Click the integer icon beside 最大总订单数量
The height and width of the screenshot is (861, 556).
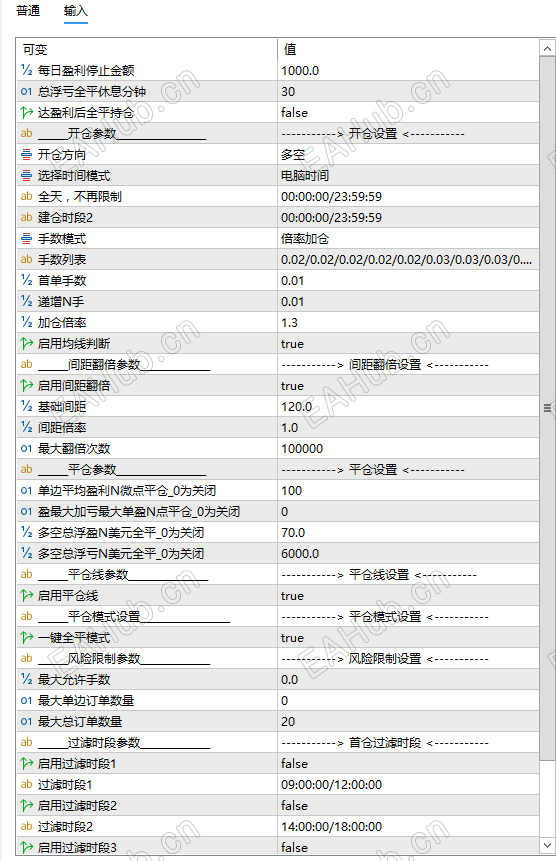coord(26,722)
